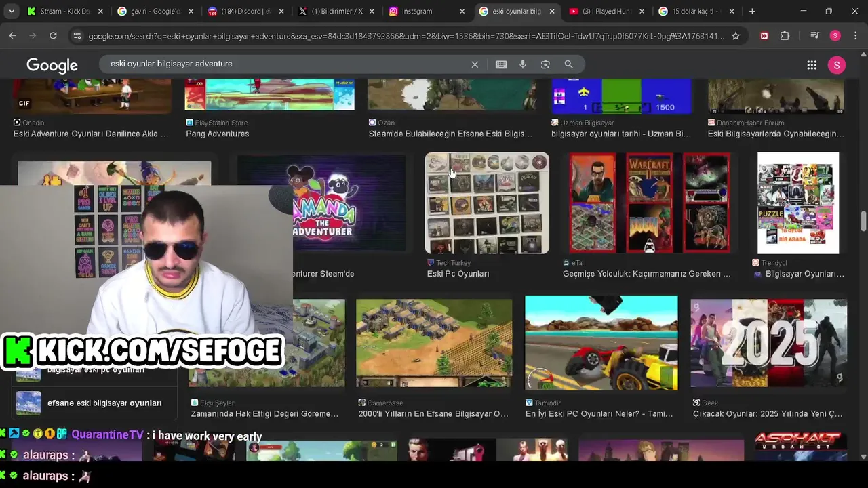View site information icon in the address bar
This screenshot has height=488, width=868.
pyautogui.click(x=77, y=36)
